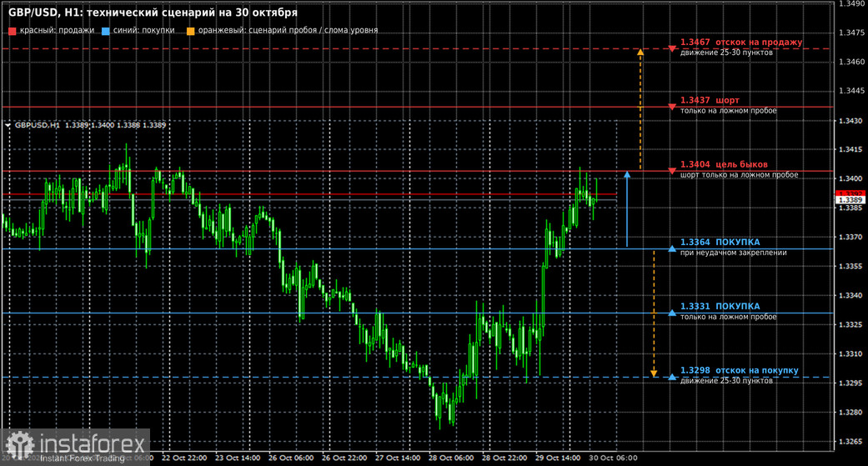Click the red sell-legend square
Image resolution: width=868 pixels, height=466 pixels.
click(13, 31)
